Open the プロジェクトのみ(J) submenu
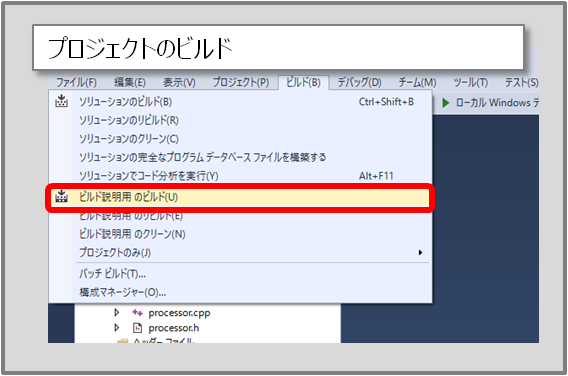 pos(240,252)
